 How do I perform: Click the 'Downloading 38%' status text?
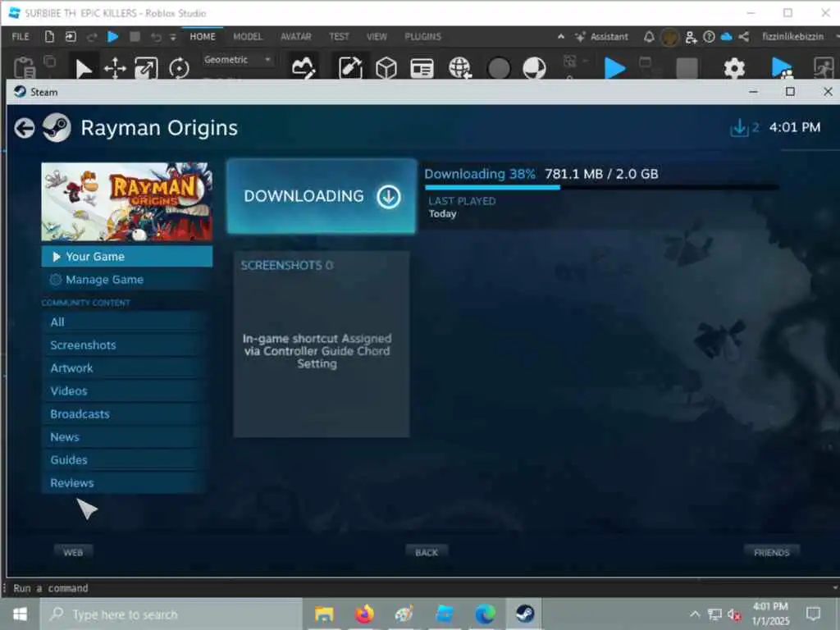[479, 174]
